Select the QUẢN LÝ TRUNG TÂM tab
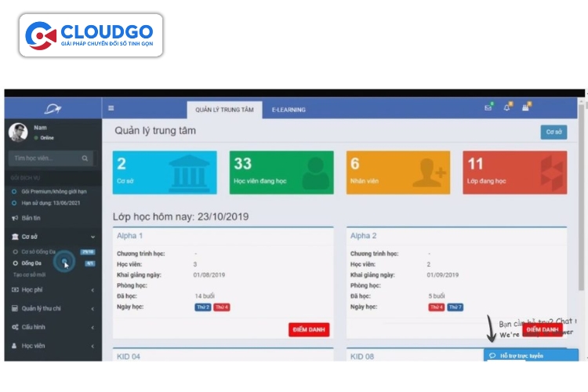Viewport: 588px width, 392px height. (224, 110)
